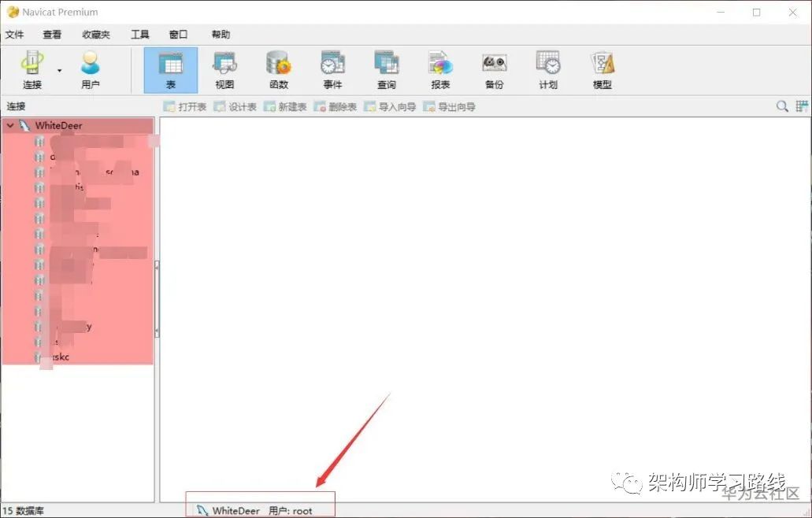Maximize the Navicat Premium window

click(757, 12)
